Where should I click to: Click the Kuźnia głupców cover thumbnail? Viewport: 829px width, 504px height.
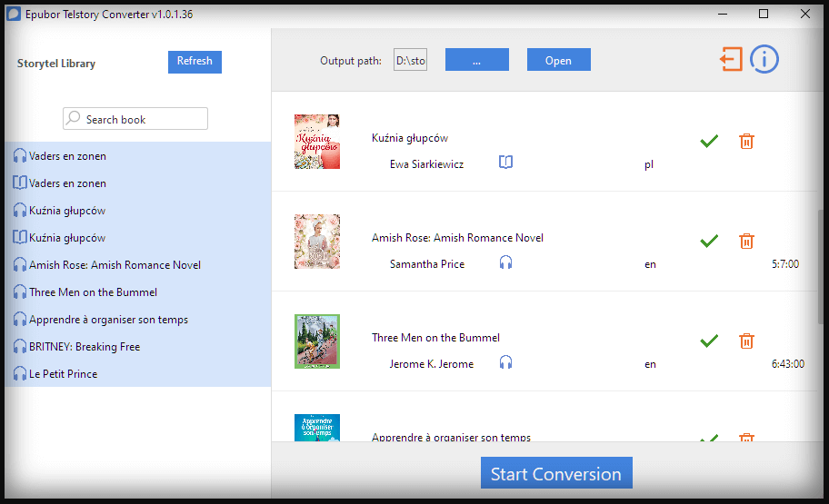point(317,142)
